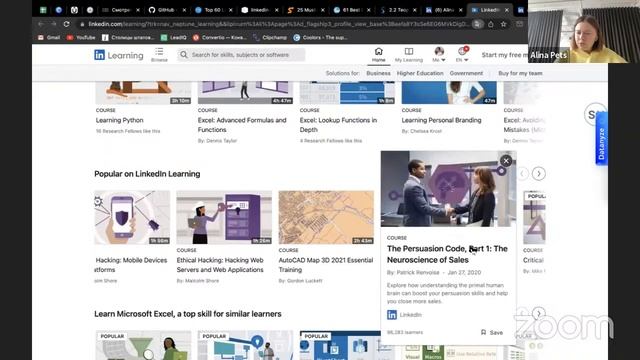Click Start my free month link
Viewport: 640px width, 360px height.
click(504, 55)
